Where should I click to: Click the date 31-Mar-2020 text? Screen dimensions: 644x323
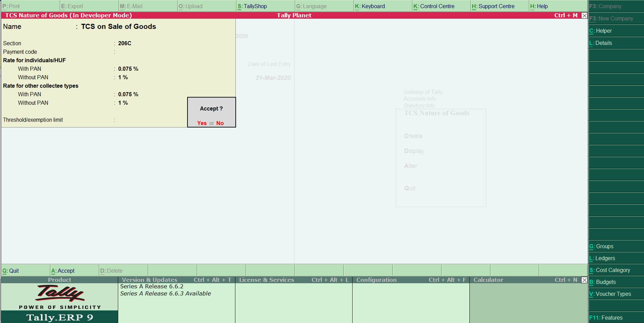273,78
